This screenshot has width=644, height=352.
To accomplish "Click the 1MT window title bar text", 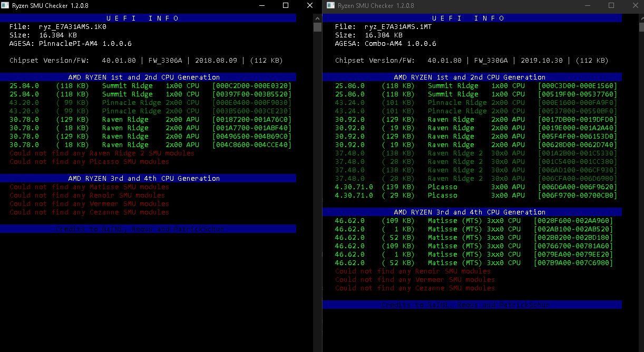I will click(x=376, y=5).
